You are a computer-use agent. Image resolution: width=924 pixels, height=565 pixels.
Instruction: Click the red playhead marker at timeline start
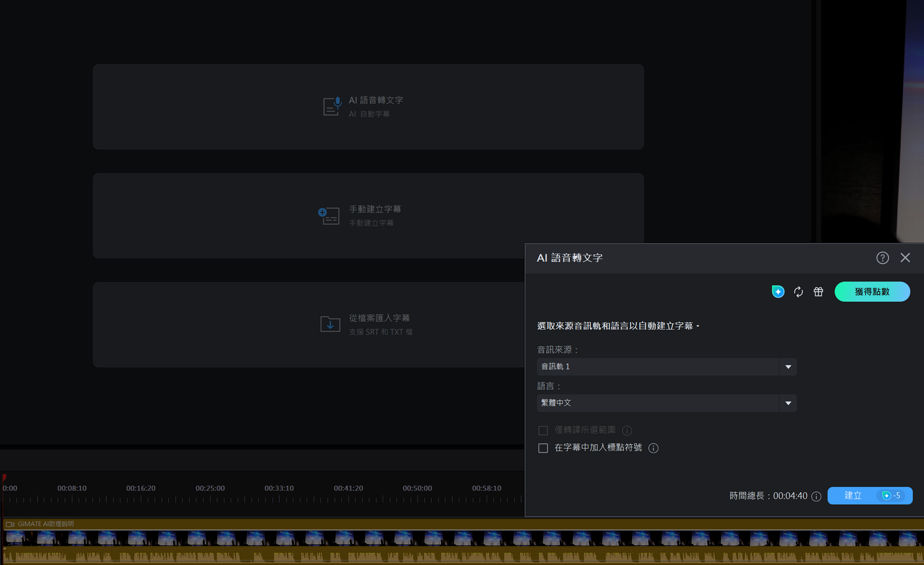click(4, 478)
